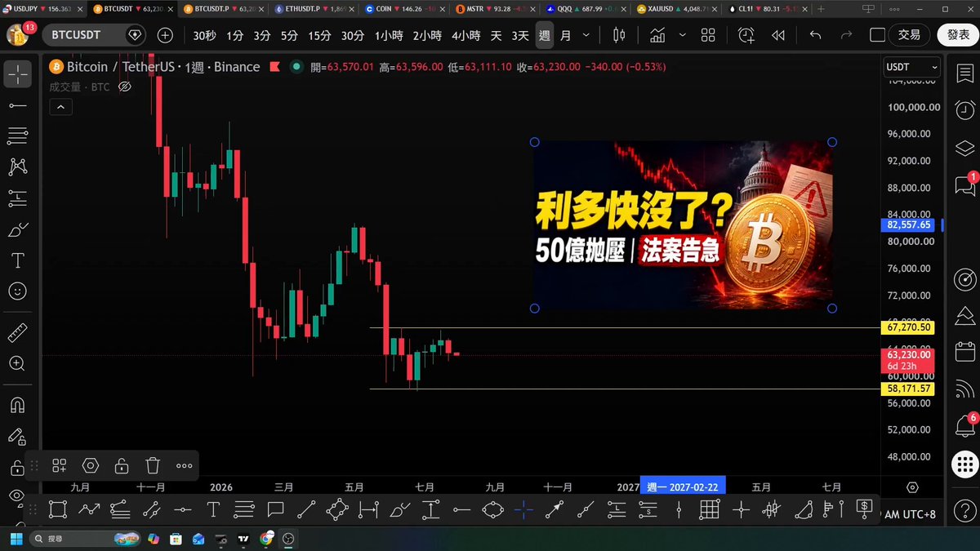Select the Bitcoin thumbnail image on chart
The image size is (980, 551).
684,225
